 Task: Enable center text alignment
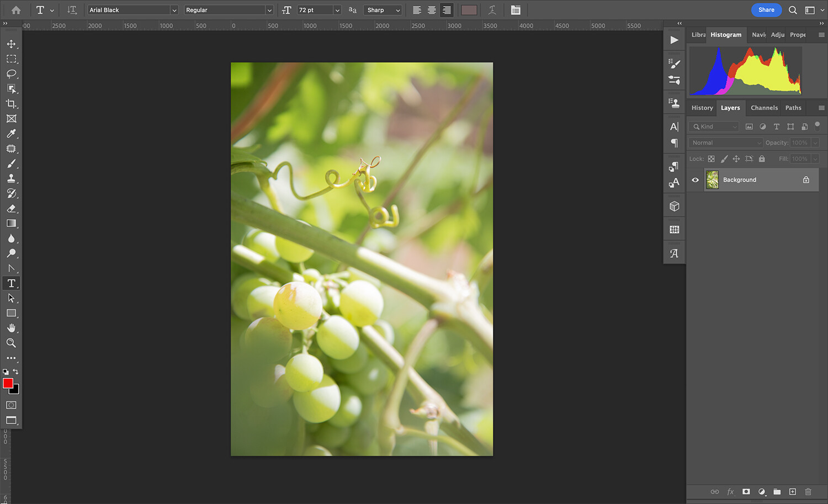click(x=432, y=10)
